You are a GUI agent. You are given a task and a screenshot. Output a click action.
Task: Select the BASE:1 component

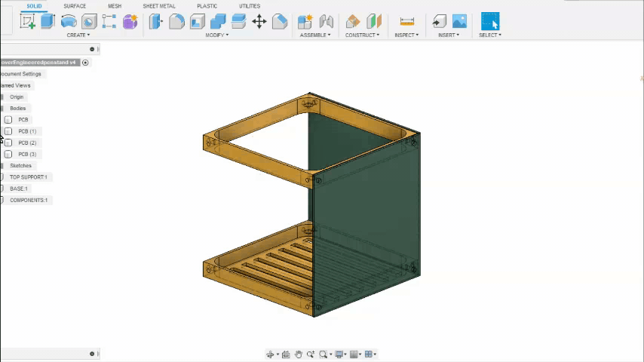pos(19,189)
